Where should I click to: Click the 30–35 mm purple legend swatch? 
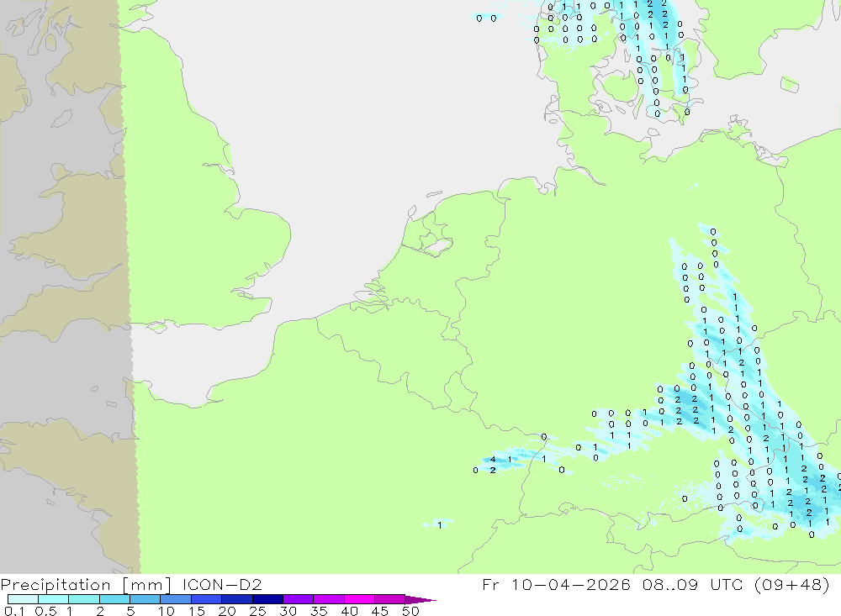click(x=298, y=599)
